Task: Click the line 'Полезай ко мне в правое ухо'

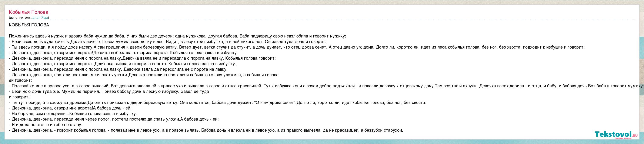Action: pos(326,86)
